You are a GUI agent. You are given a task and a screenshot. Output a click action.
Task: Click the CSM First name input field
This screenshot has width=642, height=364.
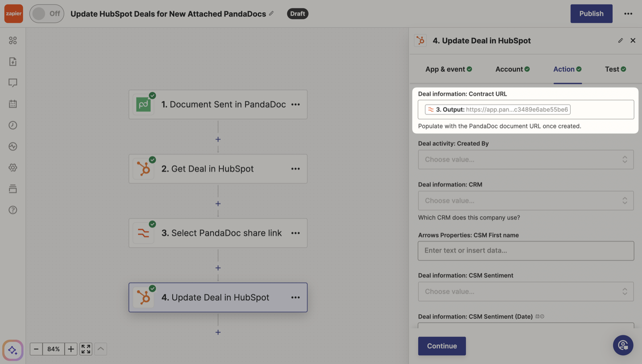coord(526,250)
